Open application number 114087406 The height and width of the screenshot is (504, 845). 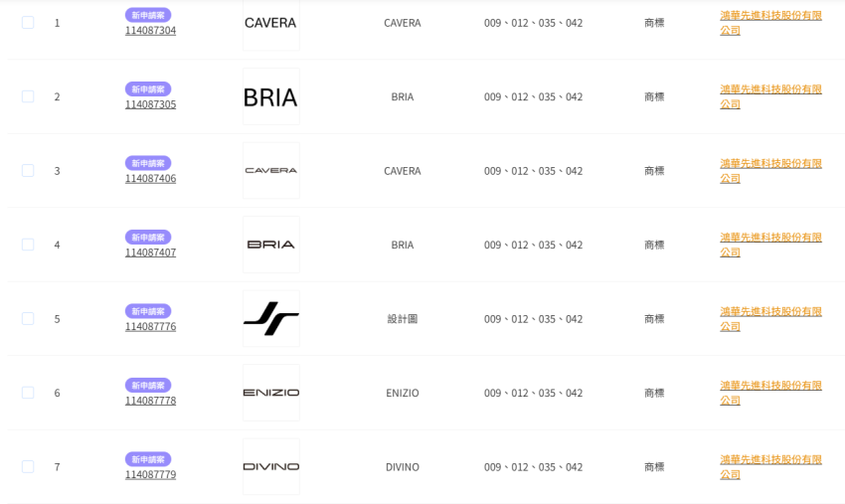(x=151, y=179)
